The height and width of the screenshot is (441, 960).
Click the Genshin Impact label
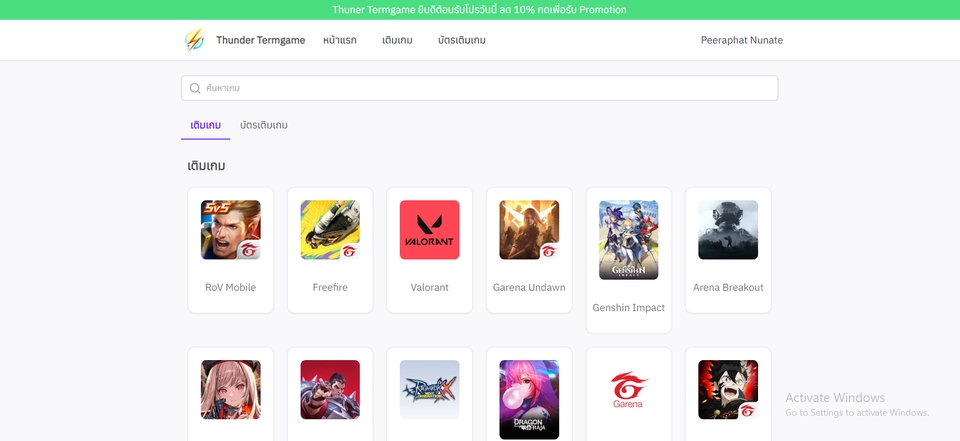point(629,307)
